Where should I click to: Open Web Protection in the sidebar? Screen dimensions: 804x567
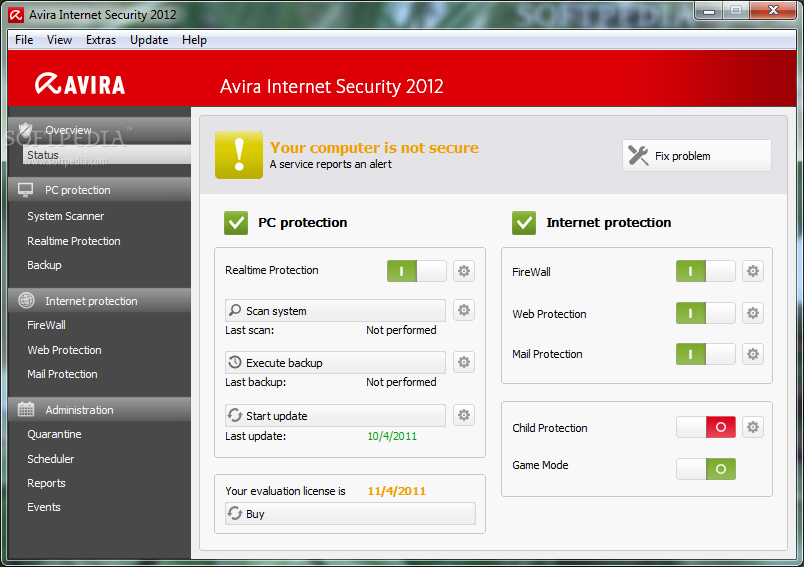click(x=65, y=350)
